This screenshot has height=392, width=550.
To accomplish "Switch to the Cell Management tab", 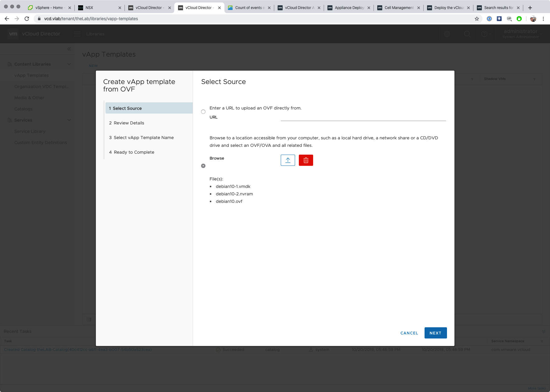I will (x=398, y=8).
